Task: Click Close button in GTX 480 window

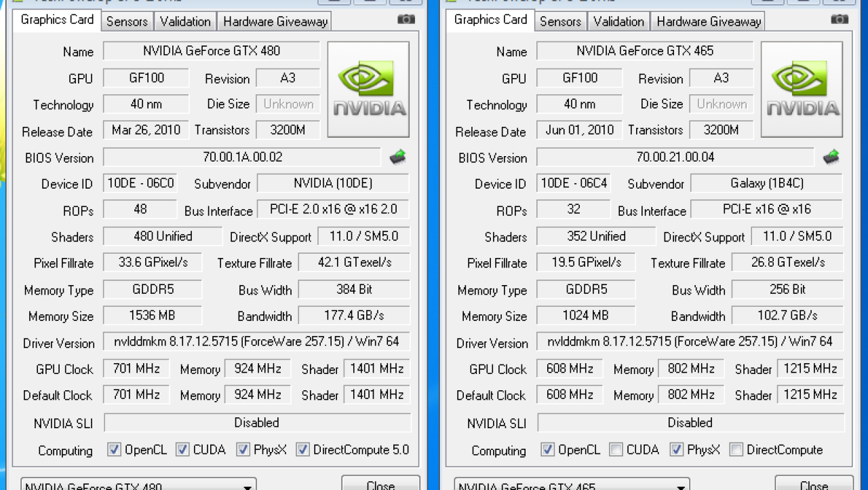Action: pyautogui.click(x=380, y=483)
